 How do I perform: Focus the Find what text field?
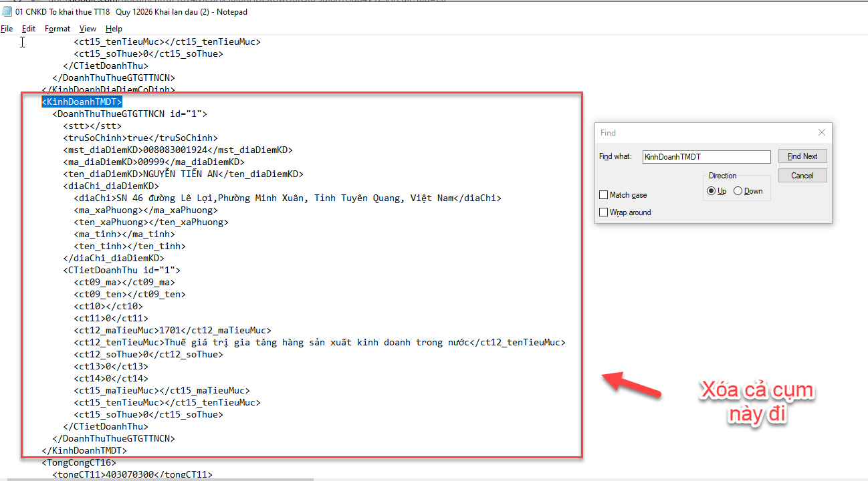pyautogui.click(x=706, y=157)
